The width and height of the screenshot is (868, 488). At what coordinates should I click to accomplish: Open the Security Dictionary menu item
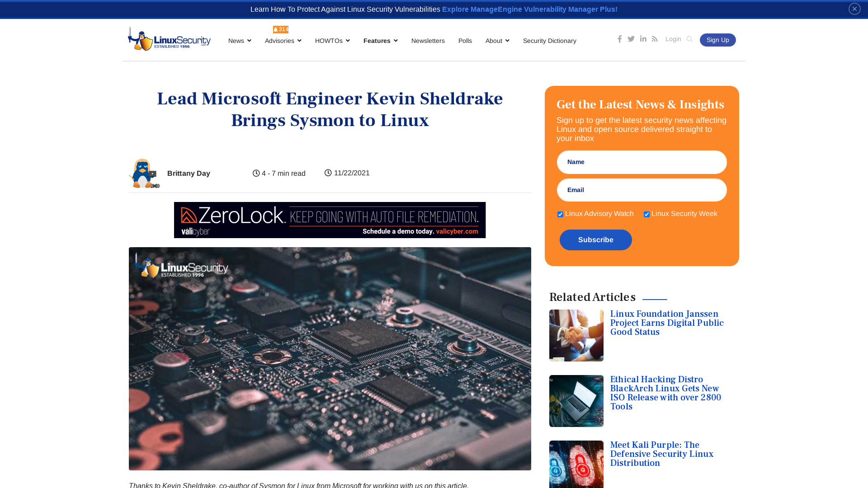click(550, 41)
